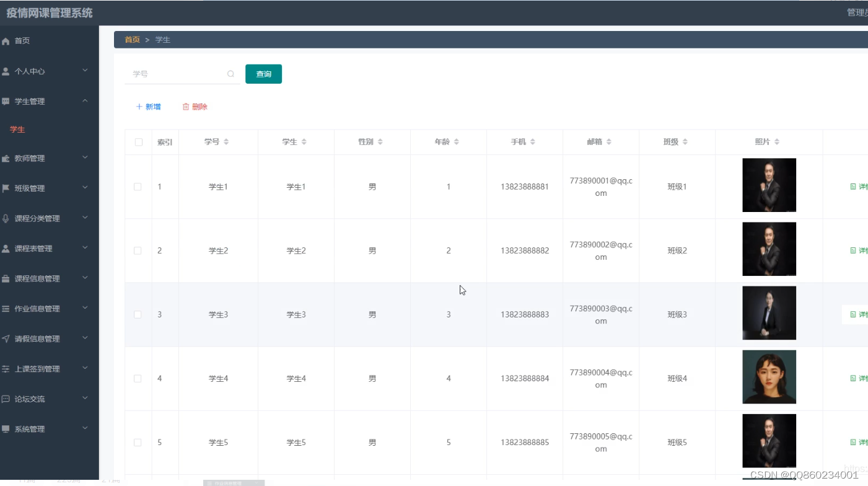The image size is (868, 486).
Task: Click the trash icon of 删除
Action: tap(185, 107)
